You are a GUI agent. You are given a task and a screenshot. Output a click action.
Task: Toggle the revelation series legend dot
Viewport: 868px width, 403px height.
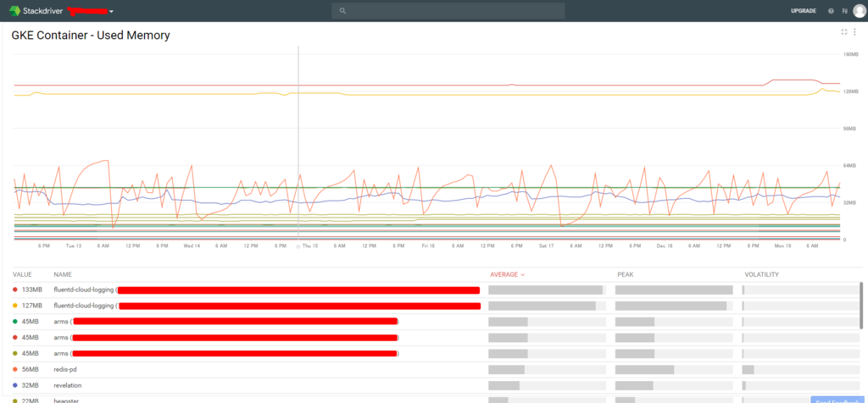coord(15,385)
